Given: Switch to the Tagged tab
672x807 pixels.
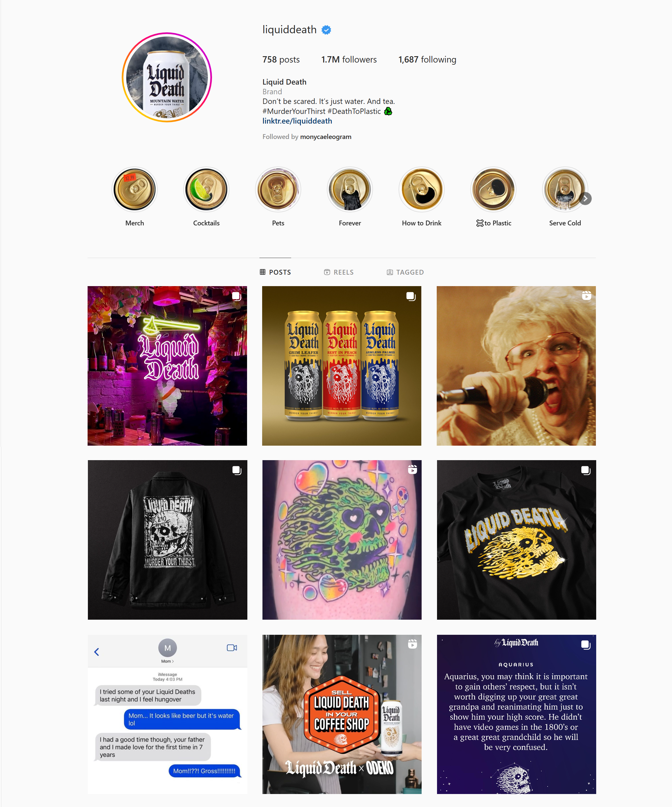Looking at the screenshot, I should pyautogui.click(x=405, y=272).
